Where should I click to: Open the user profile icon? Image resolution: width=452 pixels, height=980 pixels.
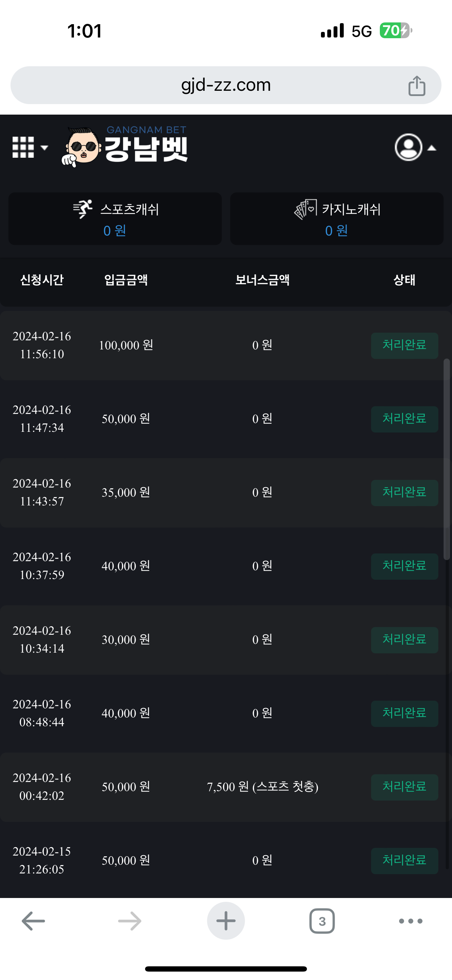(408, 147)
